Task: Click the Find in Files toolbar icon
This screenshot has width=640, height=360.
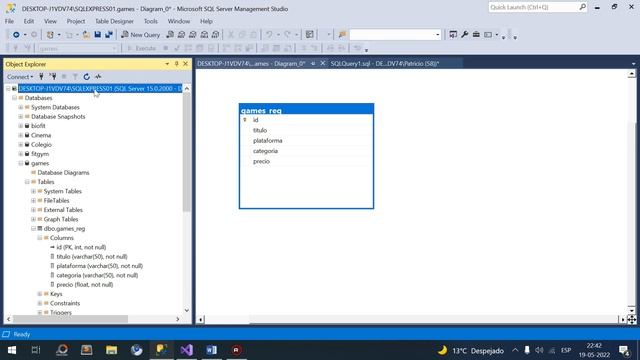Action: click(x=342, y=35)
